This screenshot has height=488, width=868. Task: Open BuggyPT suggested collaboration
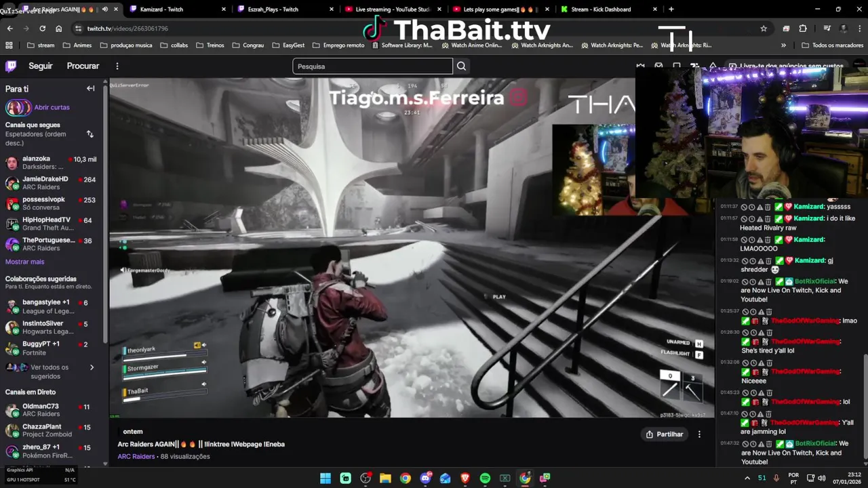coord(53,348)
